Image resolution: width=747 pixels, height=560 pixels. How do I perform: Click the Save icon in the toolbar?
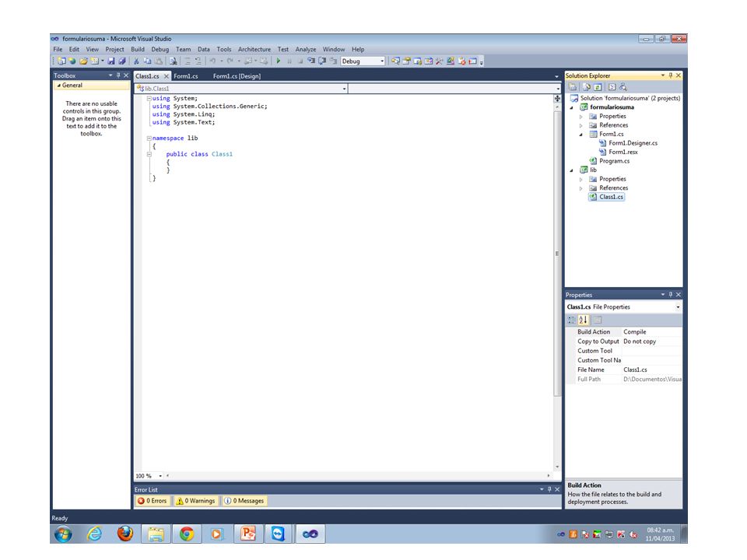click(111, 61)
